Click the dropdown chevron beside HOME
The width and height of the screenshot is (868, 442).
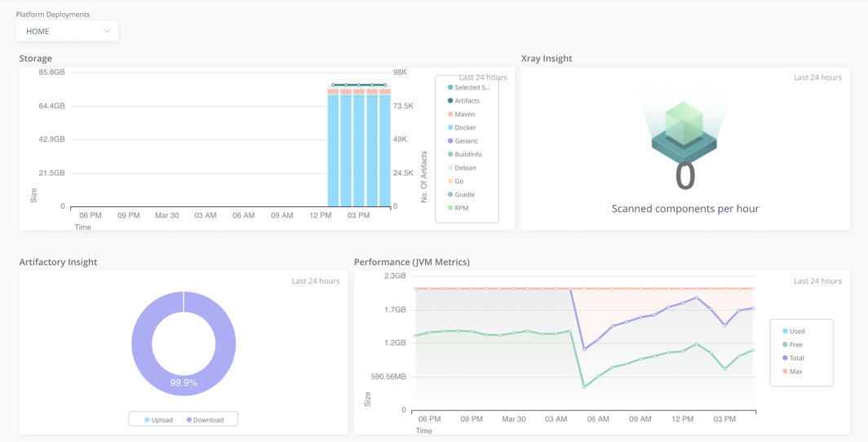[107, 31]
